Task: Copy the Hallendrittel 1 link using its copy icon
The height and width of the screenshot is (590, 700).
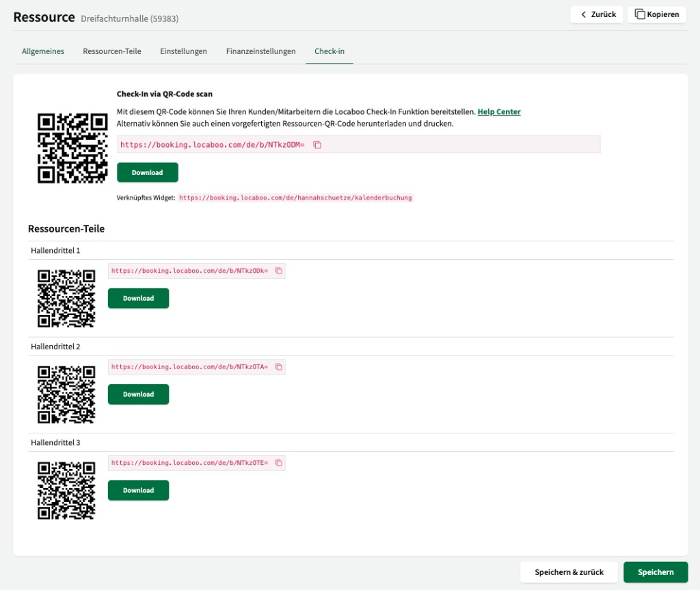Action: [x=278, y=271]
